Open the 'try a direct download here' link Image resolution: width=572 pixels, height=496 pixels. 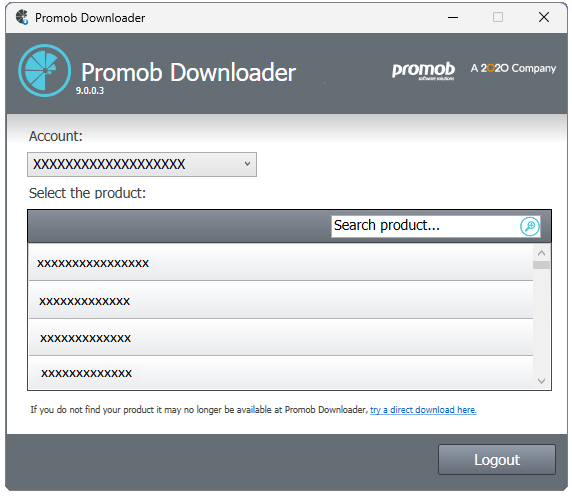click(423, 410)
